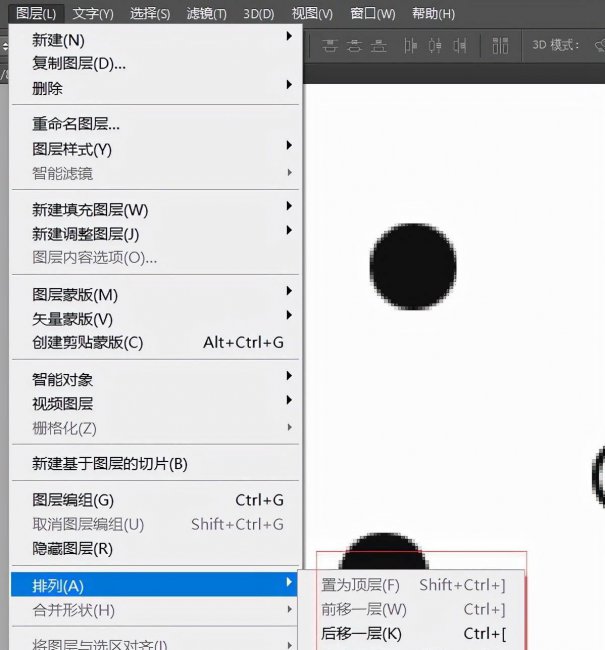Open the 选择(S) menu
Screen dimensions: 605x650
pyautogui.click(x=150, y=14)
